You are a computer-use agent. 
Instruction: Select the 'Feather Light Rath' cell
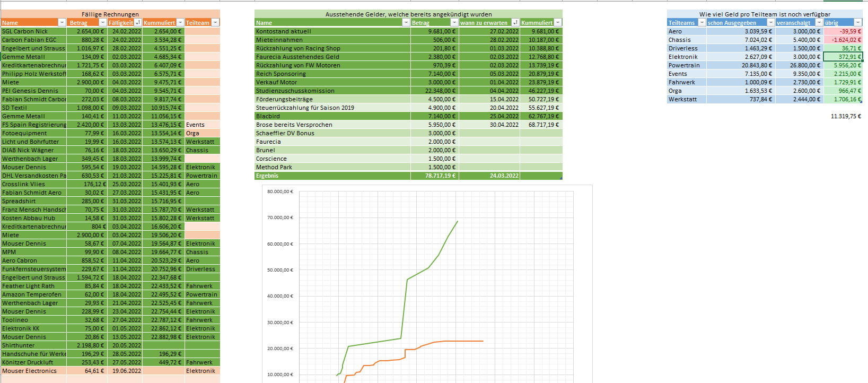tap(33, 286)
